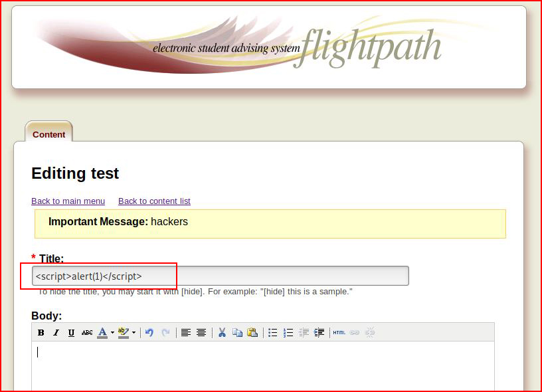
Task: Place cursor in the Body text area
Action: pos(263,365)
